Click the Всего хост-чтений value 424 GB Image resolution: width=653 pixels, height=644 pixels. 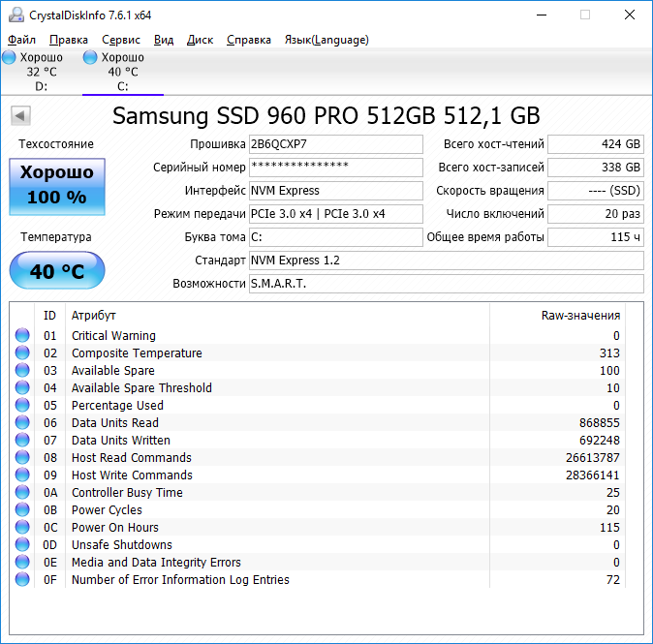(596, 144)
